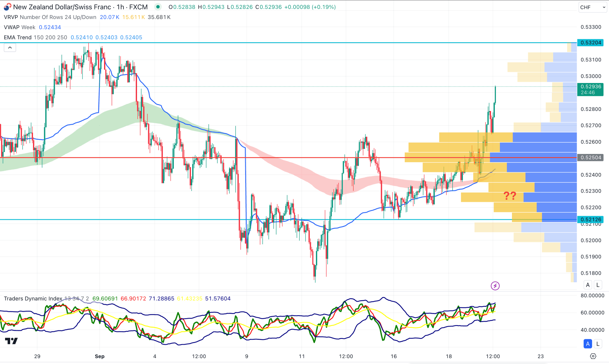
Task: Click the VWAP value 0.52434
Action: click(x=50, y=27)
